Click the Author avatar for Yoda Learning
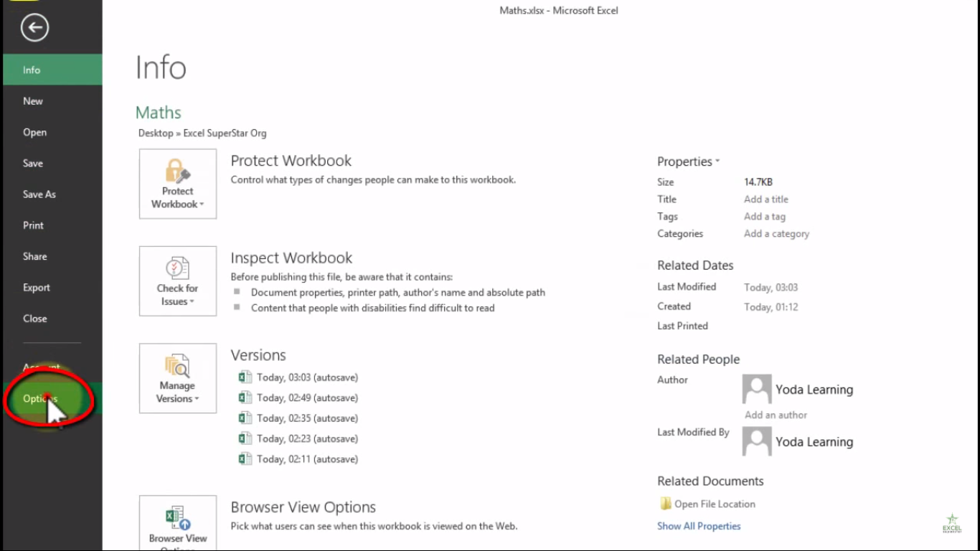 click(757, 389)
